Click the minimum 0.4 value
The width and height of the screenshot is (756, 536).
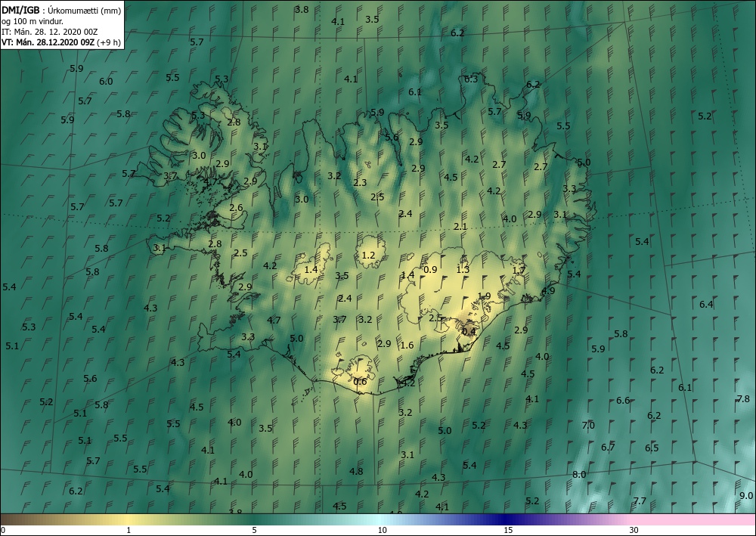(x=469, y=331)
